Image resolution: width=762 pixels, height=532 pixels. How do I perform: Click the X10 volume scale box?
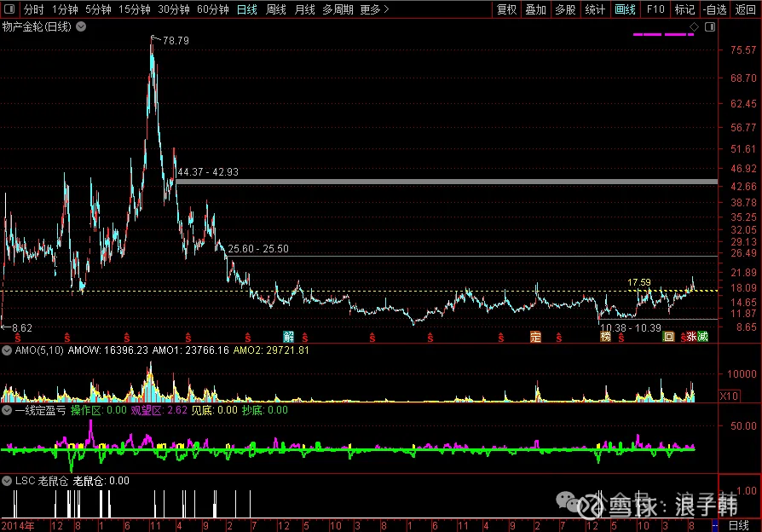coord(729,396)
